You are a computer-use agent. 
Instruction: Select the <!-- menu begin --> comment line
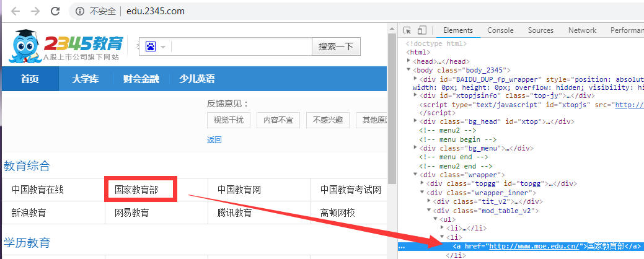[x=458, y=139]
